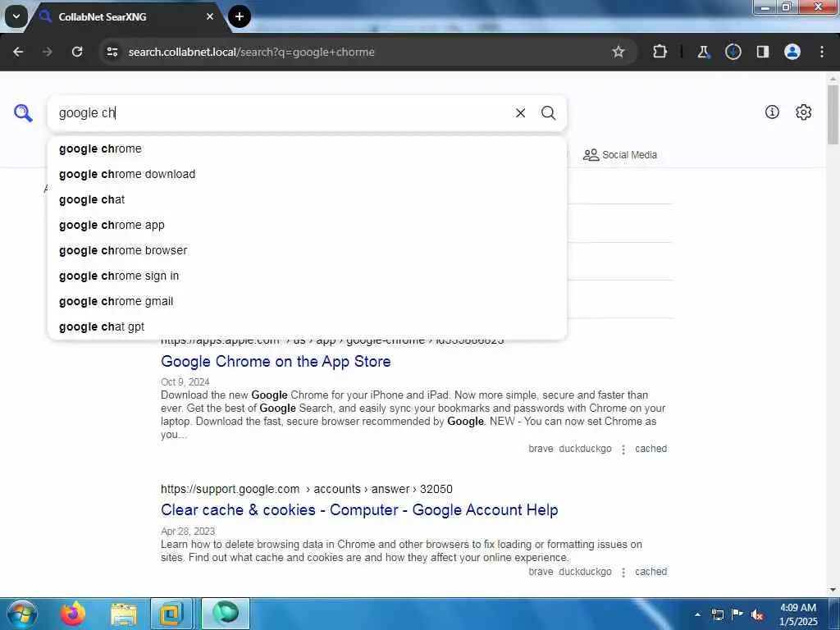Open the taskbar clock and date
Image resolution: width=840 pixels, height=630 pixels.
(x=797, y=614)
